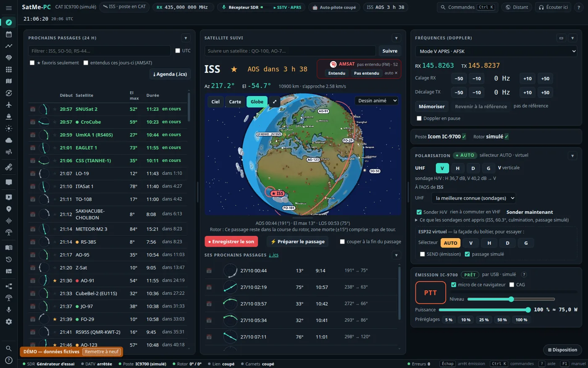
Task: Open the cloud weather sidebar icon
Action: (8, 140)
